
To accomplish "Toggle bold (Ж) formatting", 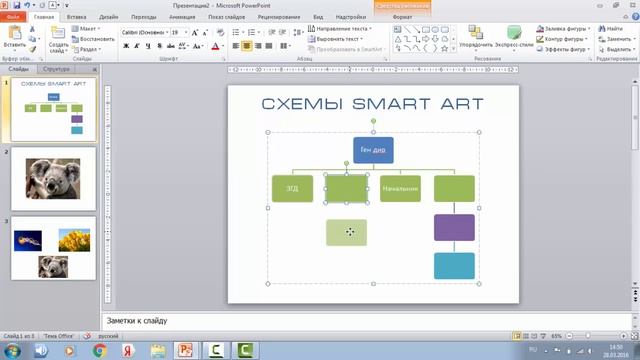I will coord(126,46).
